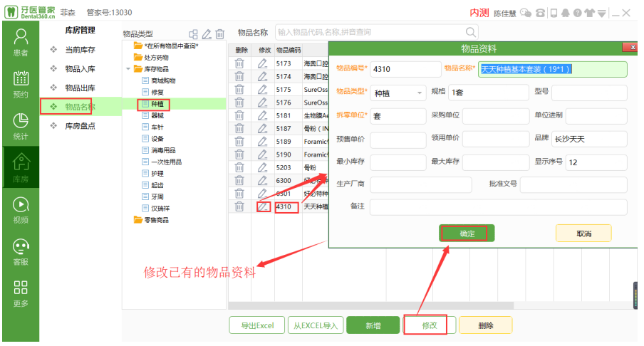Click the notification bell icon in title bar

(566, 13)
